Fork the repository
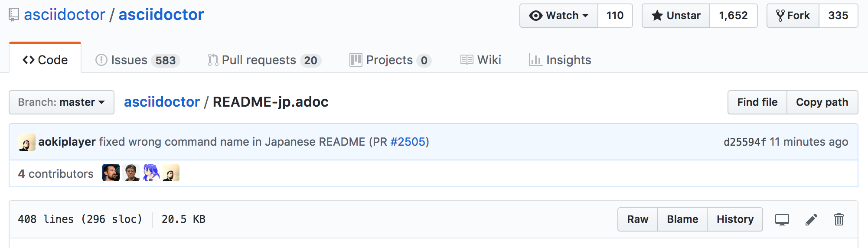The width and height of the screenshot is (868, 248). point(793,16)
